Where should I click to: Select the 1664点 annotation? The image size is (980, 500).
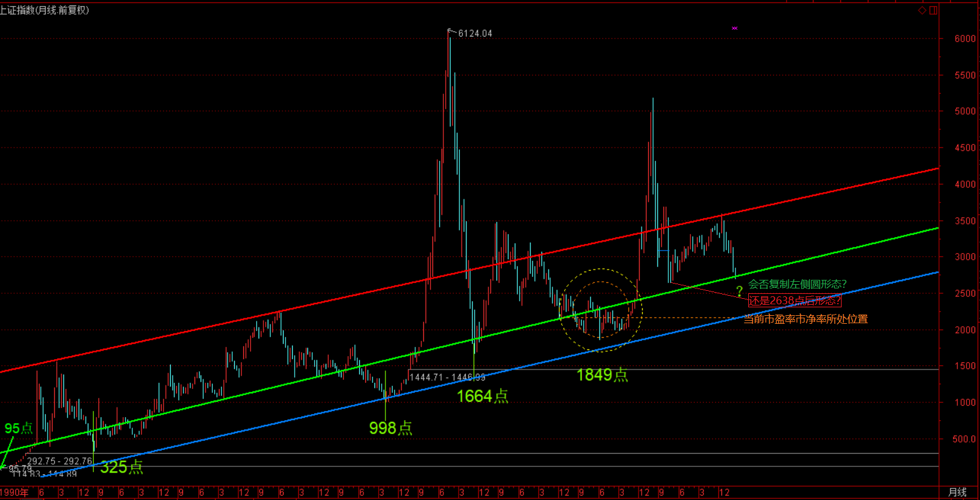pyautogui.click(x=482, y=396)
